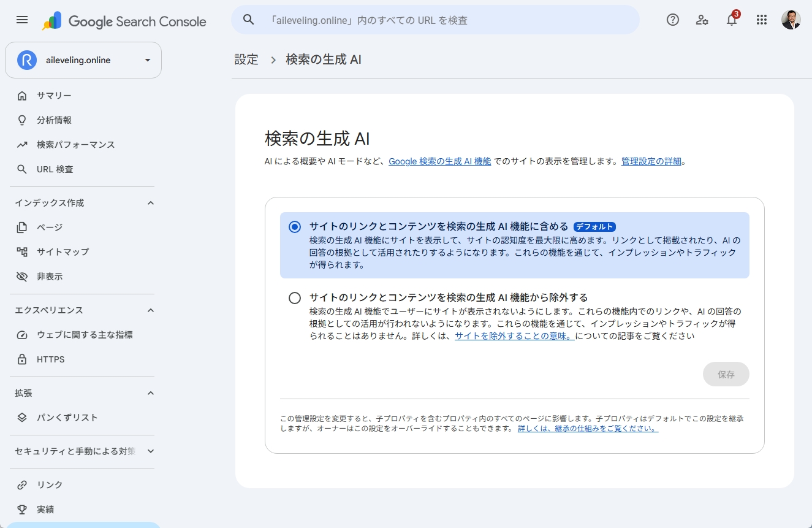This screenshot has height=528, width=812.
Task: Open the Google apps grid
Action: (x=762, y=20)
